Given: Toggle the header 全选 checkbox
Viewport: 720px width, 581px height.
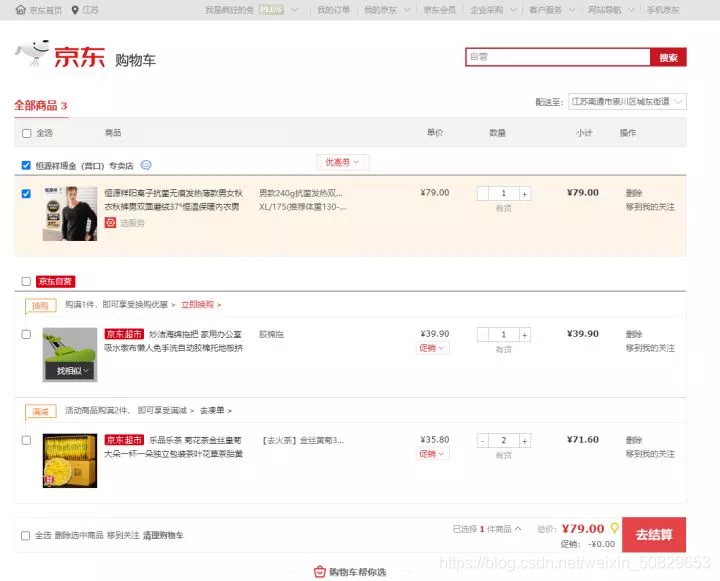Looking at the screenshot, I should pos(27,133).
